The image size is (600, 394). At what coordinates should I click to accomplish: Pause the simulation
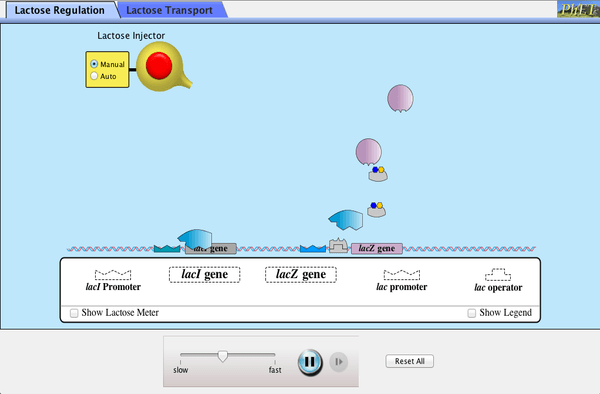(310, 362)
